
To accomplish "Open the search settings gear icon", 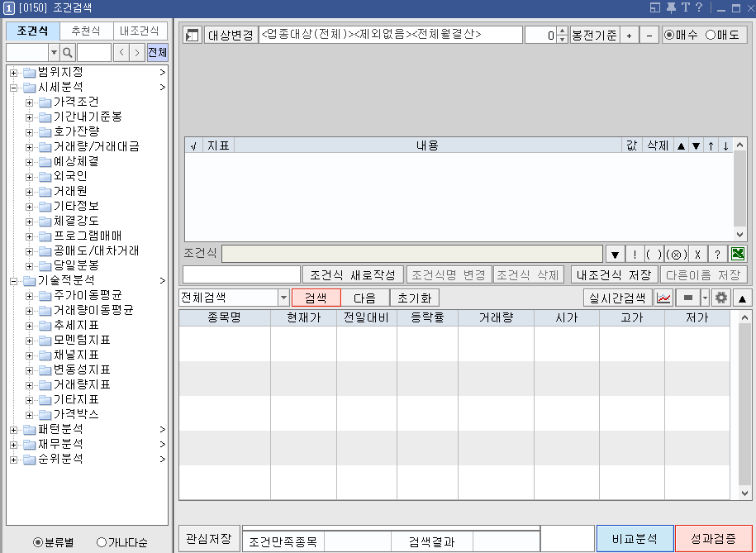I will [720, 299].
